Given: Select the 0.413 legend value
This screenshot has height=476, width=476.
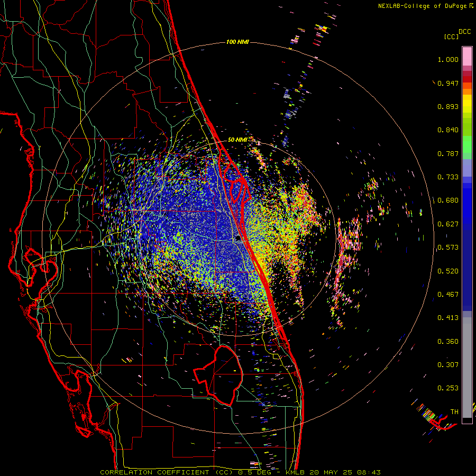Looking at the screenshot, I should tap(448, 318).
